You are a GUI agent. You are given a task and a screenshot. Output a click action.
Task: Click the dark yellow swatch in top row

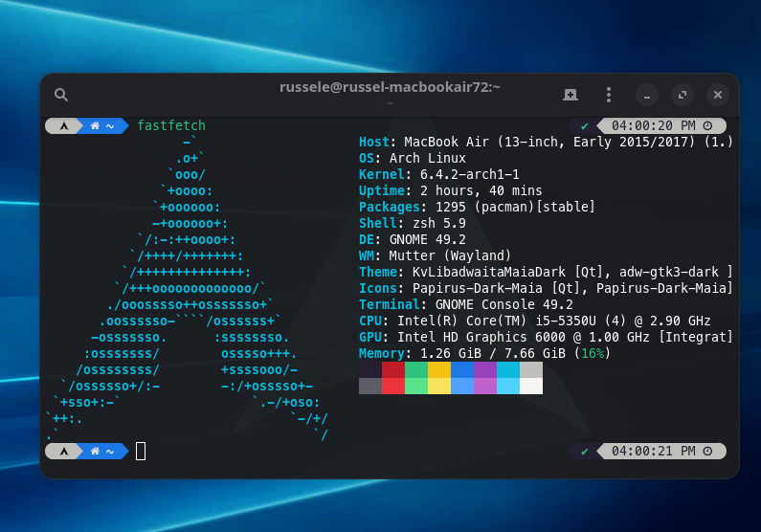(439, 370)
